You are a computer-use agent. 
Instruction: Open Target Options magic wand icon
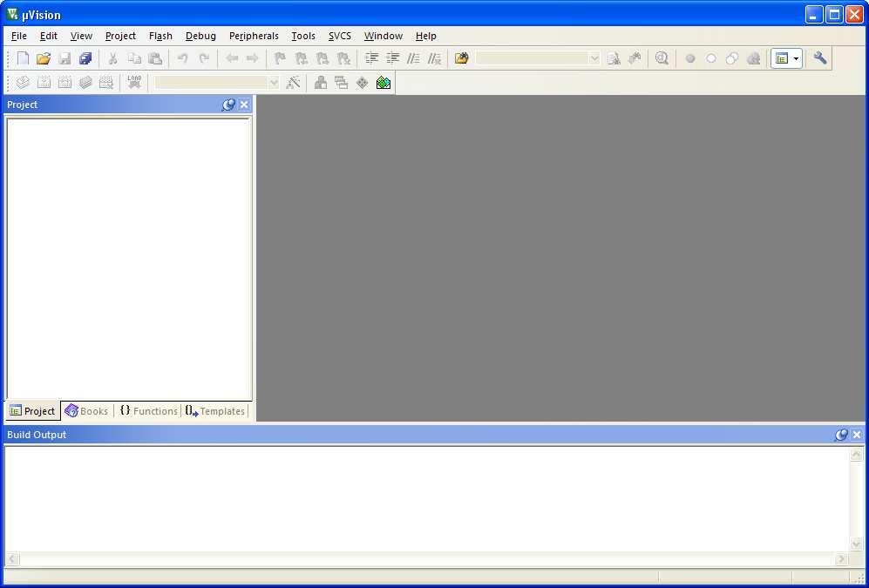293,83
